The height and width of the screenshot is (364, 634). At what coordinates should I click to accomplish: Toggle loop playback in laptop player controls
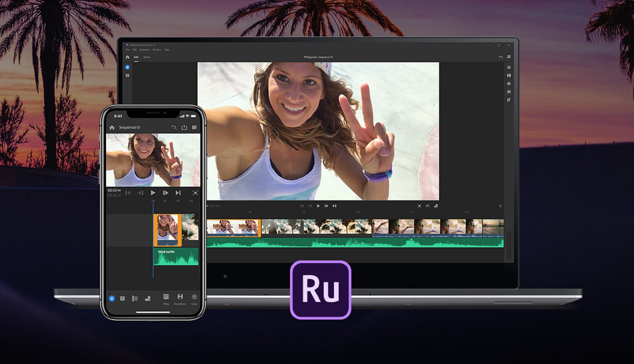427,206
